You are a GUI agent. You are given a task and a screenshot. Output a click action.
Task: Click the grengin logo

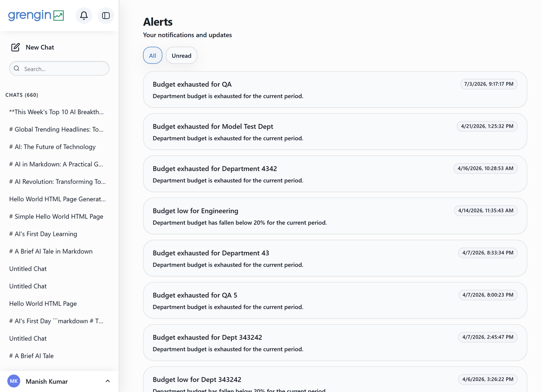click(36, 16)
